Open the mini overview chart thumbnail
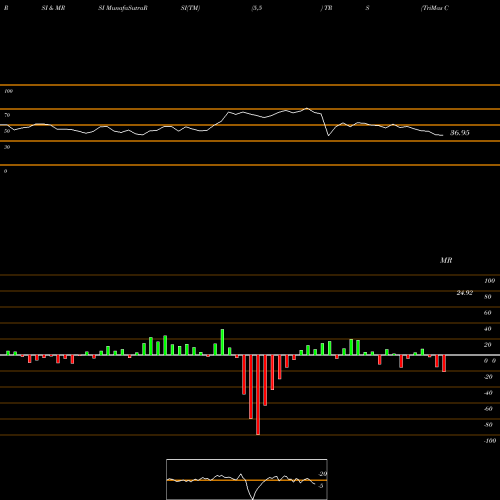 (x=247, y=479)
